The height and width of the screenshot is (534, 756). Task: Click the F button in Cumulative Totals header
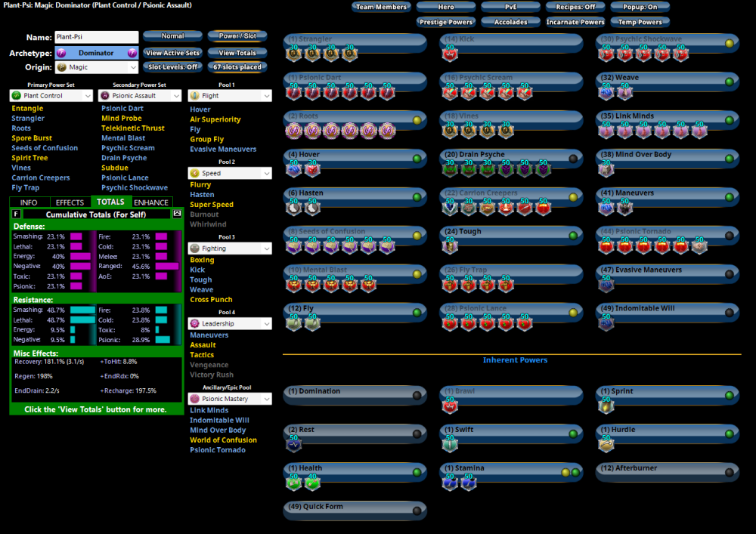(17, 214)
